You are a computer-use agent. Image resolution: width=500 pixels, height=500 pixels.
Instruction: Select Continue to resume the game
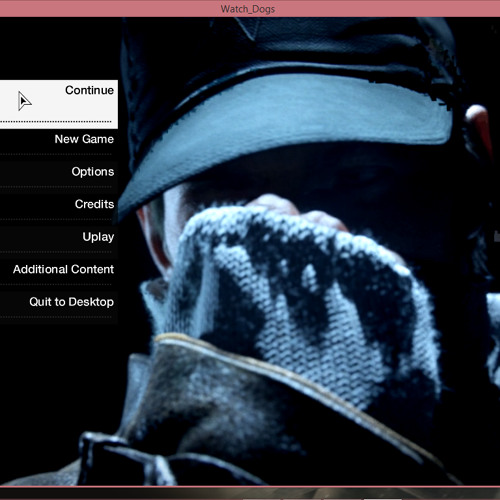point(59,104)
